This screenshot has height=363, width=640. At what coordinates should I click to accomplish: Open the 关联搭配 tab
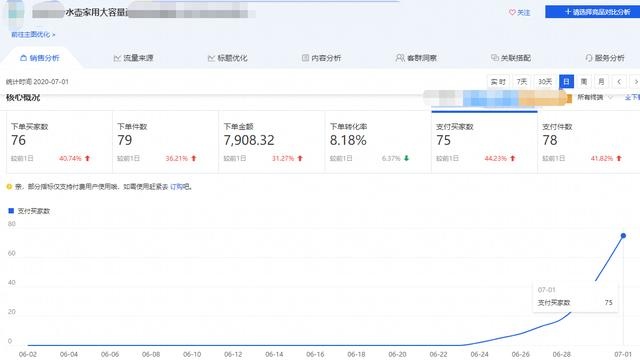coord(511,58)
